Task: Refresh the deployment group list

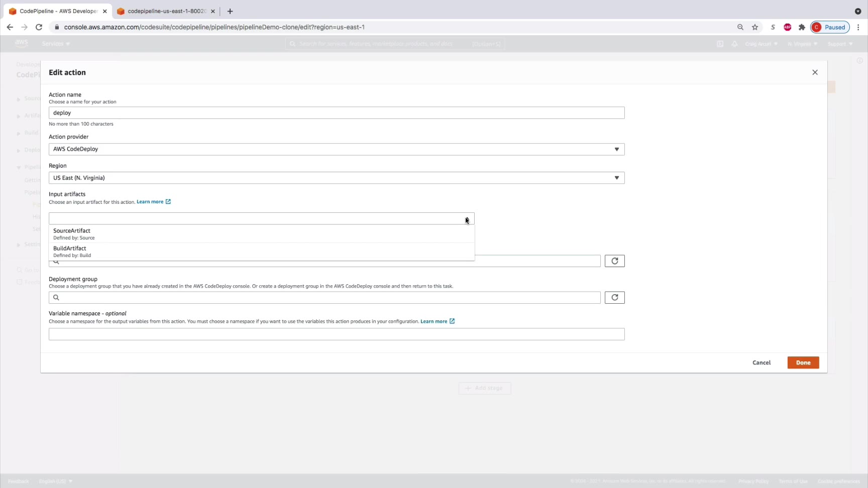Action: pyautogui.click(x=614, y=298)
